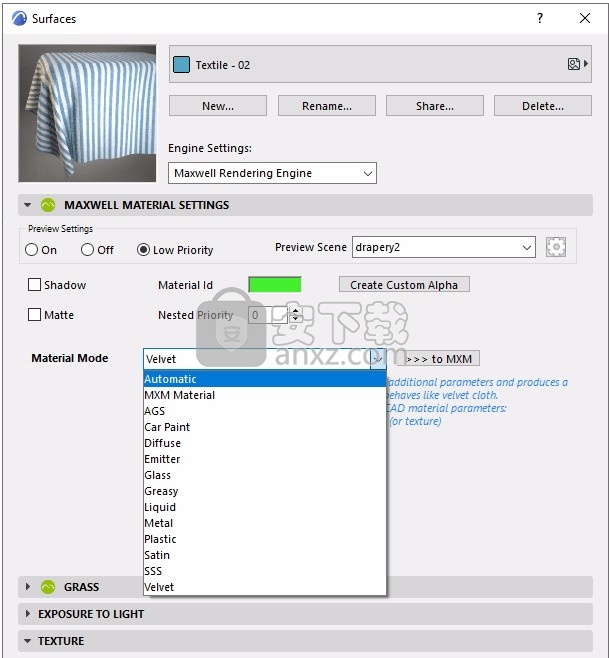Select the On preview radio button
The image size is (609, 658).
click(31, 250)
